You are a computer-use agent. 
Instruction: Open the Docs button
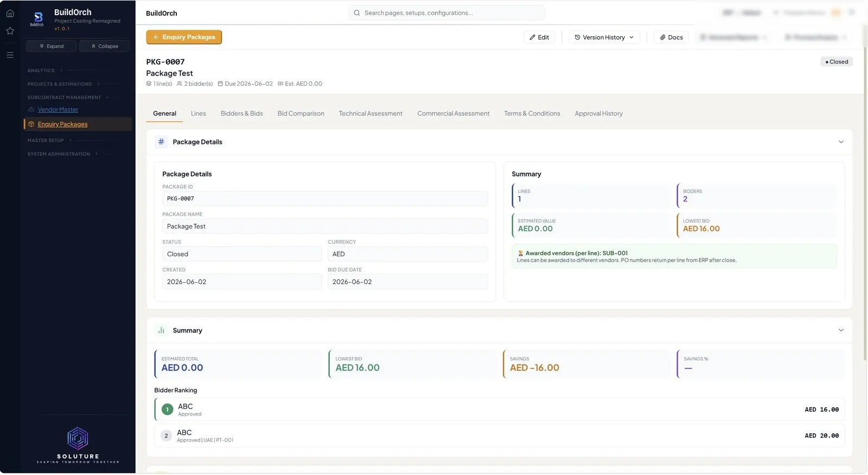[x=671, y=37]
